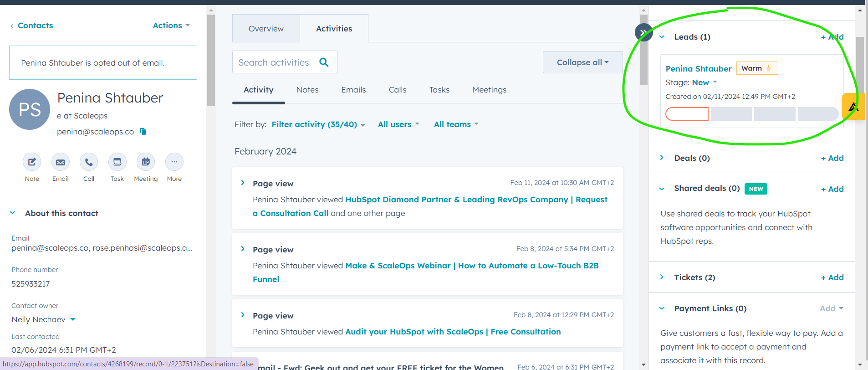Click the first lead stage progress segment
The image size is (868, 370).
687,114
